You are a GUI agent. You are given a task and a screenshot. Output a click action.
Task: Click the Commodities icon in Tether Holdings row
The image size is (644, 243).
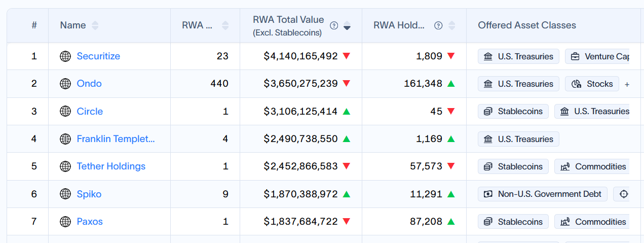click(x=565, y=166)
